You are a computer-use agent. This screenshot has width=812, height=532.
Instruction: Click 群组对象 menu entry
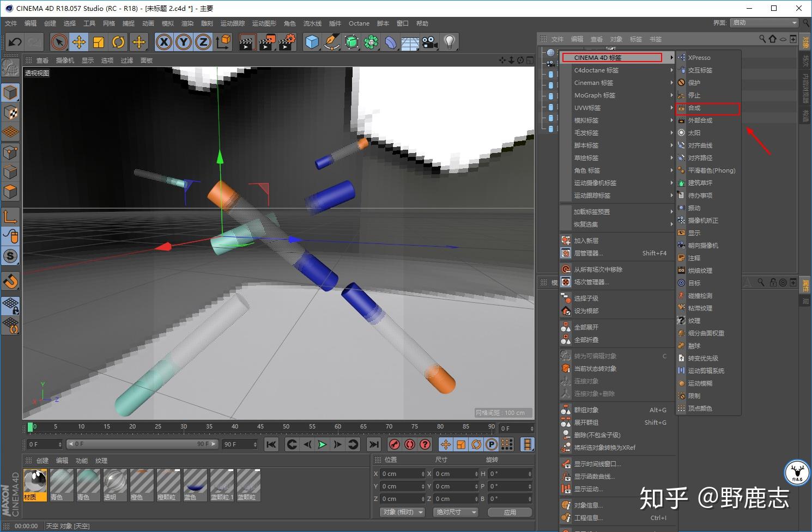(x=617, y=410)
